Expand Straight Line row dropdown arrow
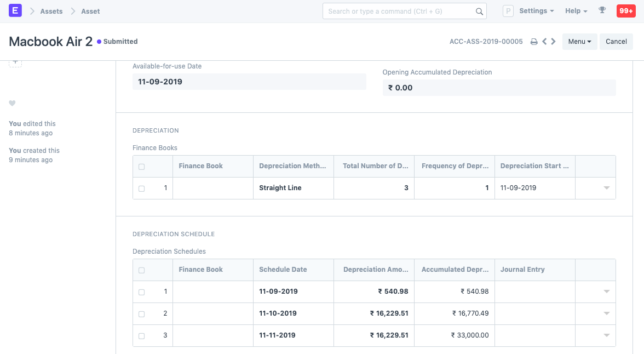Screen dimensions: 644x354 606,188
